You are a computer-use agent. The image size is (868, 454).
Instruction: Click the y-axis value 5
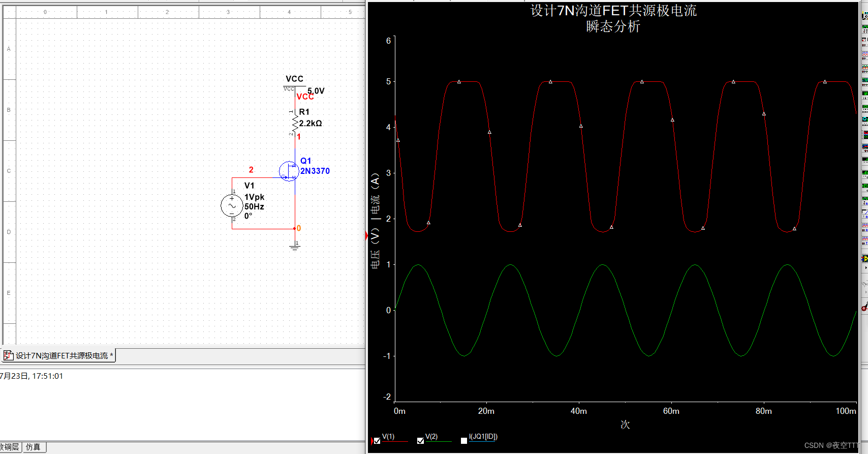click(x=389, y=81)
